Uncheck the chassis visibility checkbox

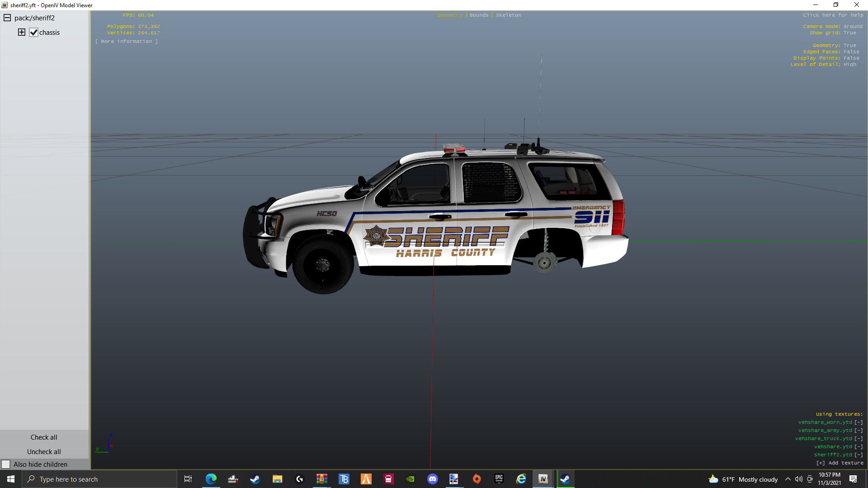(33, 33)
